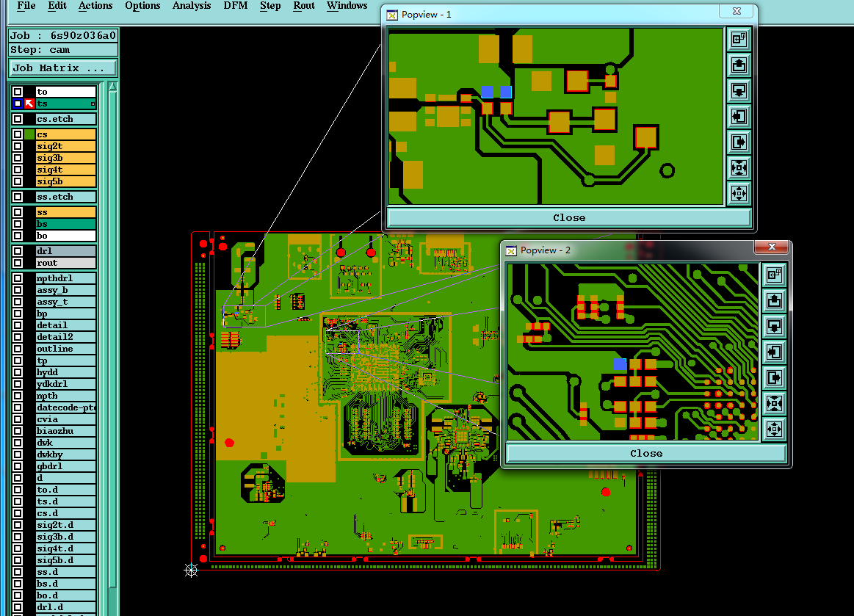The height and width of the screenshot is (616, 854).
Task: Open the Windows menu
Action: [347, 6]
